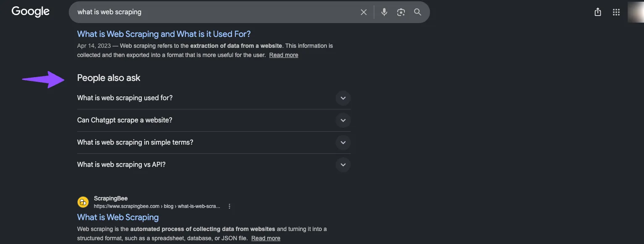Click bold text 'automated process of collecting data from websites'
644x244 pixels.
click(x=203, y=229)
